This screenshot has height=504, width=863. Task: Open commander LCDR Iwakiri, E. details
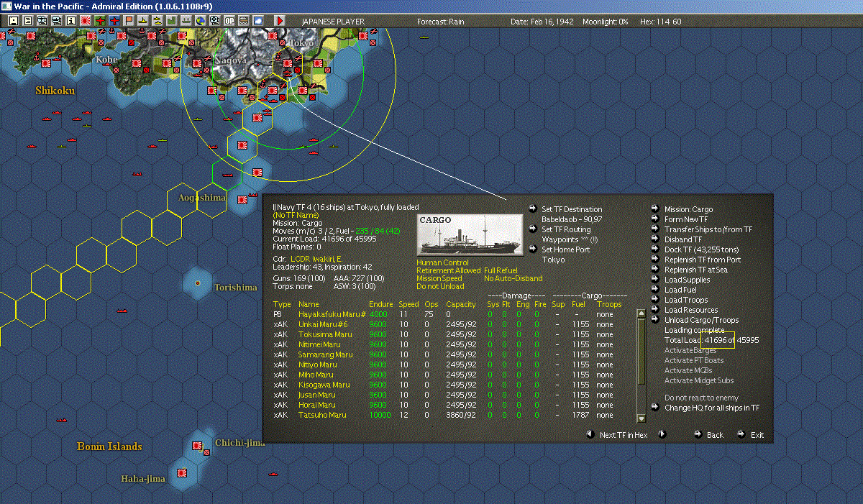point(316,258)
